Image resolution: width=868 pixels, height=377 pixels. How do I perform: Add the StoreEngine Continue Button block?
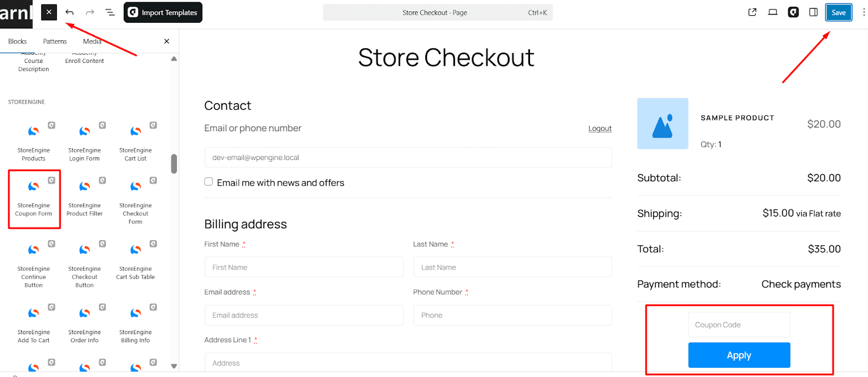34,261
